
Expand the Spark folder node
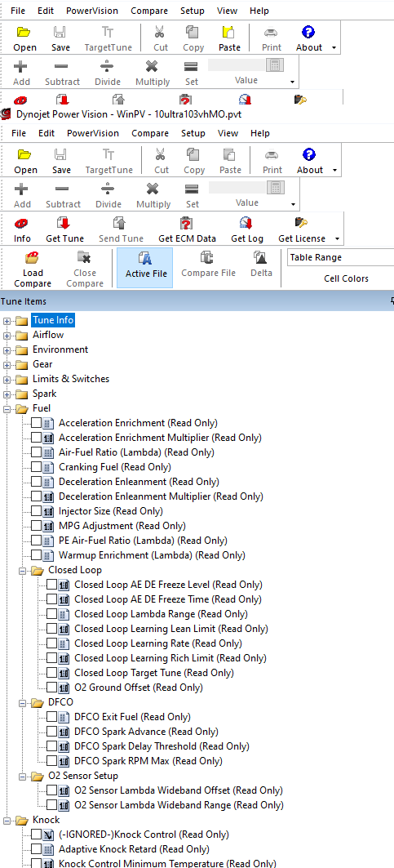coord(7,394)
